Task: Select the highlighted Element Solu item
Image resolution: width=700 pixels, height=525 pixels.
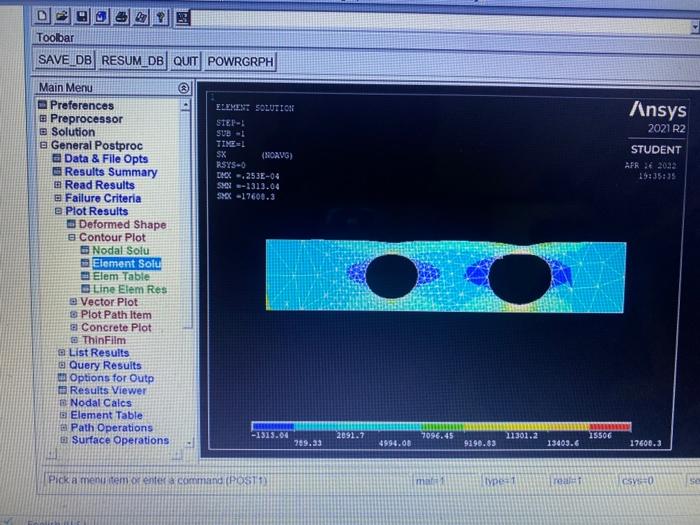Action: pyautogui.click(x=126, y=263)
